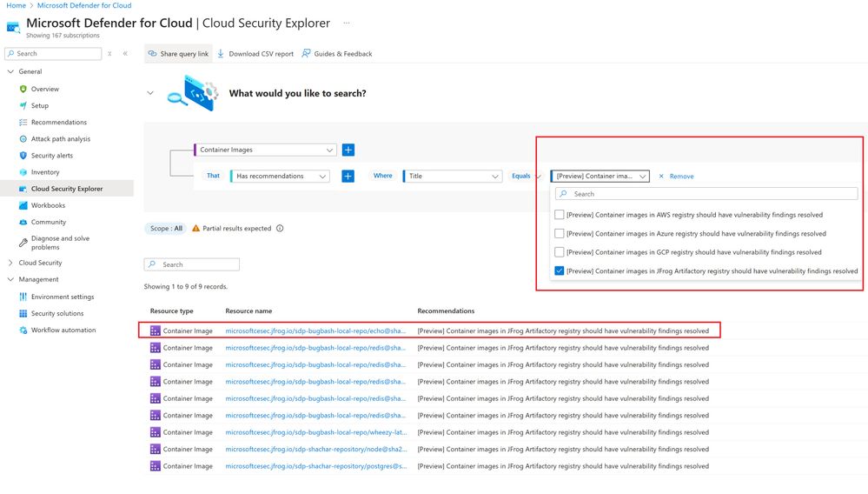Click the Download CSV report arrow icon
The width and height of the screenshot is (868, 494).
click(221, 54)
